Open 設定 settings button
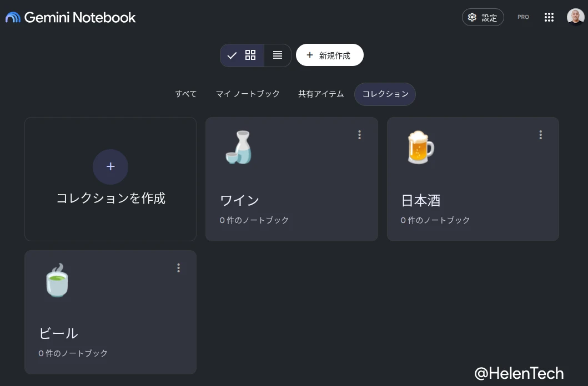 pyautogui.click(x=483, y=17)
